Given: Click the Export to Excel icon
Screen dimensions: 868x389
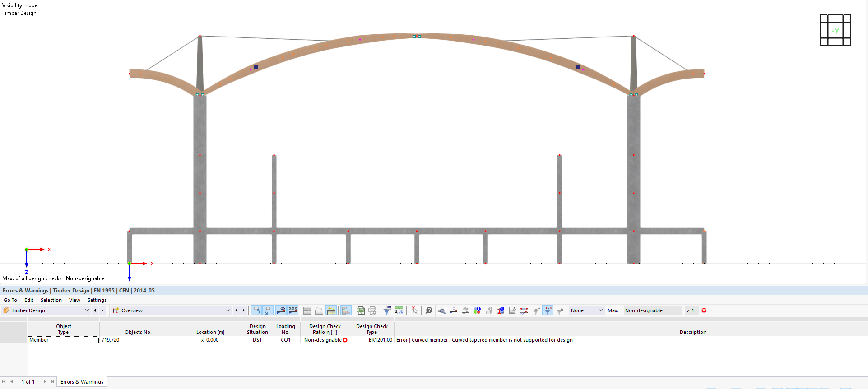Looking at the screenshot, I should (x=360, y=310).
